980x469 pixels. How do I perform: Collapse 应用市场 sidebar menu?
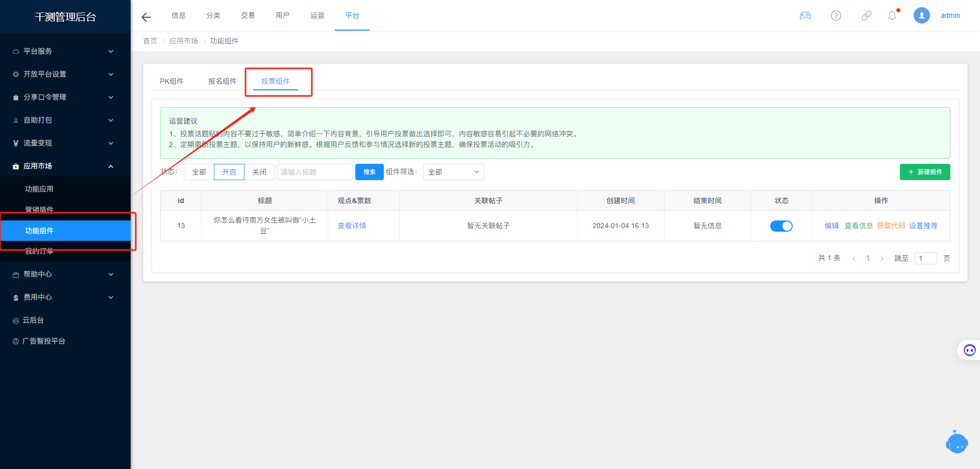(x=65, y=166)
